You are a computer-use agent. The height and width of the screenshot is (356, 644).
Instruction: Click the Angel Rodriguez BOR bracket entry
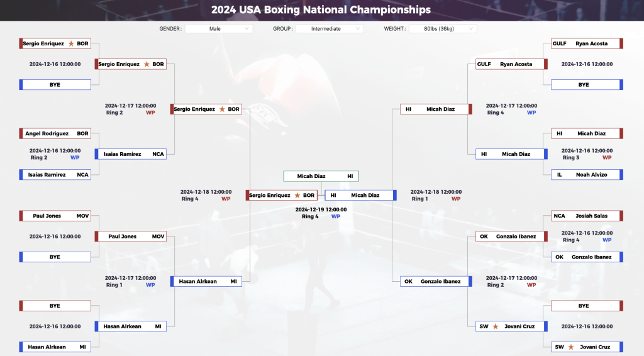[55, 133]
